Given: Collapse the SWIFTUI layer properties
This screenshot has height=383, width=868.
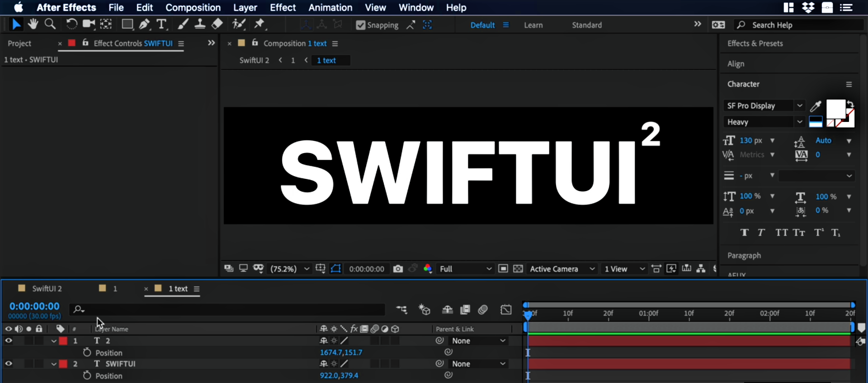Looking at the screenshot, I should 54,364.
